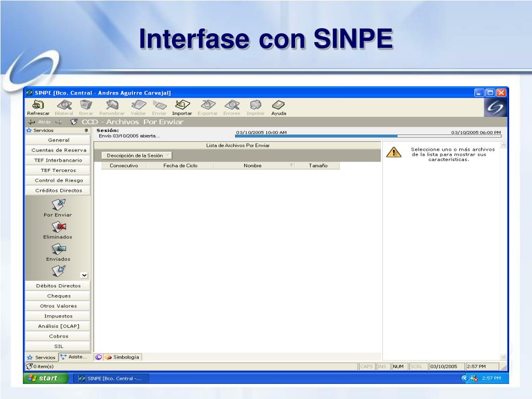Expand more Créditos Directos icons with arrow
Viewport: 532px width, 399px height.
[84, 275]
